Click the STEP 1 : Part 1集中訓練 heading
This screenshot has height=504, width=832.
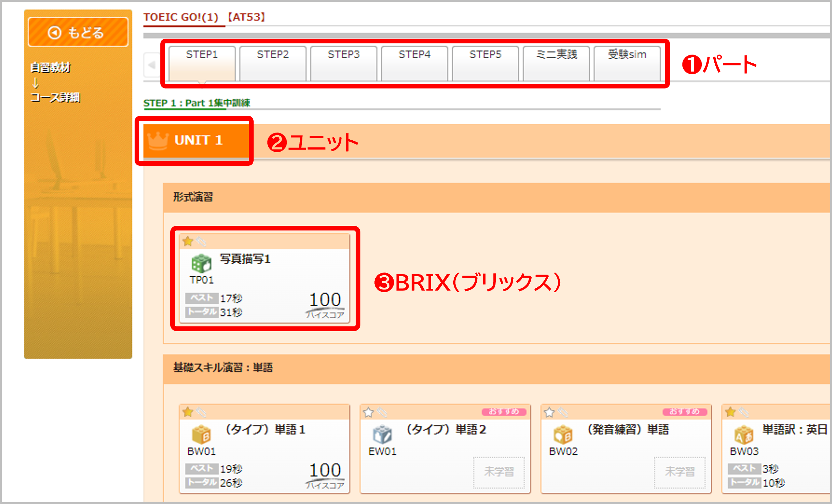coord(197,103)
